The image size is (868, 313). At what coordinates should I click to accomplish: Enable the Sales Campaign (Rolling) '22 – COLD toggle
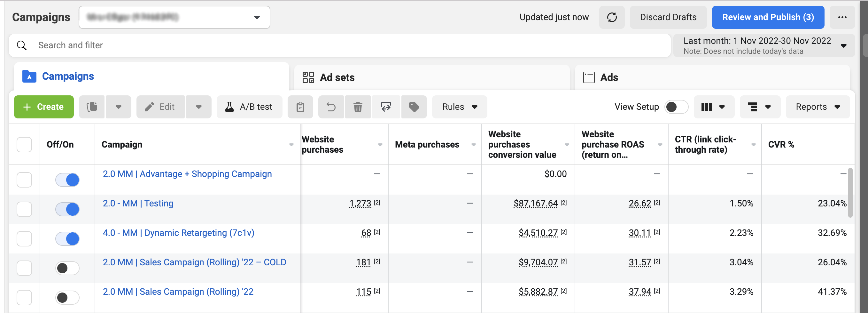tap(67, 268)
